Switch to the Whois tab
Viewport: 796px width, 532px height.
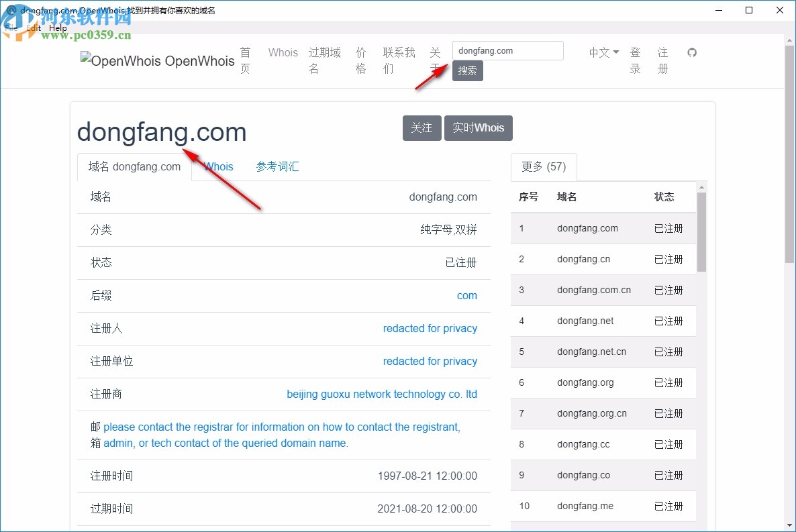click(218, 166)
